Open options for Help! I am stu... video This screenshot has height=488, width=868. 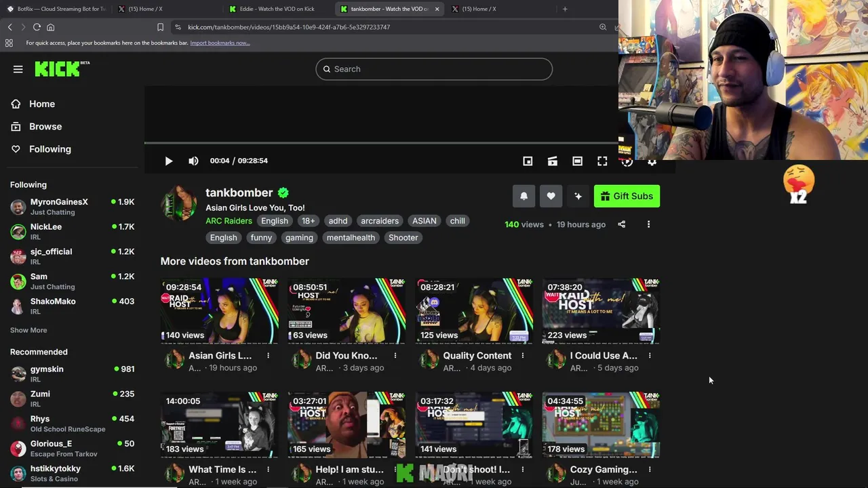tap(395, 469)
